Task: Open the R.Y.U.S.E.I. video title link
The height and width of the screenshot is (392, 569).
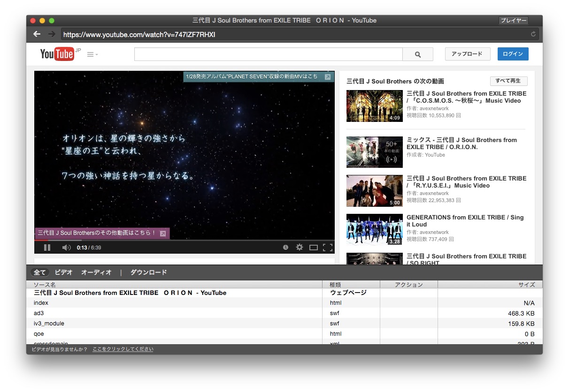Action: tap(467, 182)
